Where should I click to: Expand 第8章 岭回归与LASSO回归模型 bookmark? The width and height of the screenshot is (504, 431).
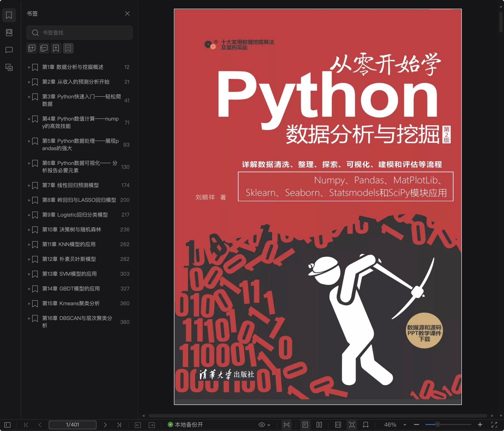coord(29,200)
